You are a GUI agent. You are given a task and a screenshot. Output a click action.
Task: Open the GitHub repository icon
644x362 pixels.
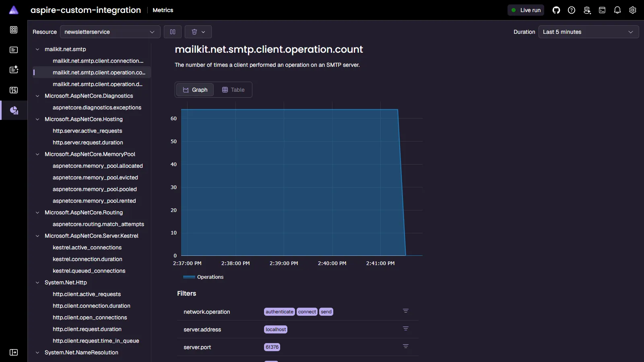click(x=556, y=10)
